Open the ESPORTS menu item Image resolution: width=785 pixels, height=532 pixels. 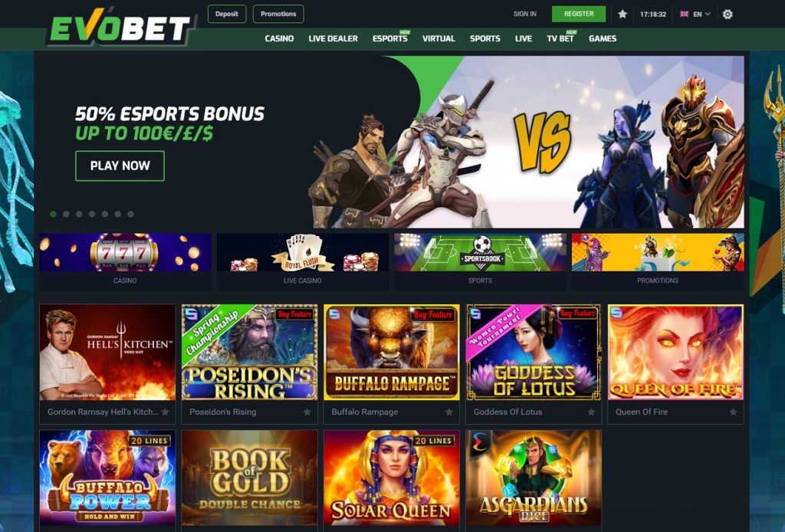(x=390, y=38)
